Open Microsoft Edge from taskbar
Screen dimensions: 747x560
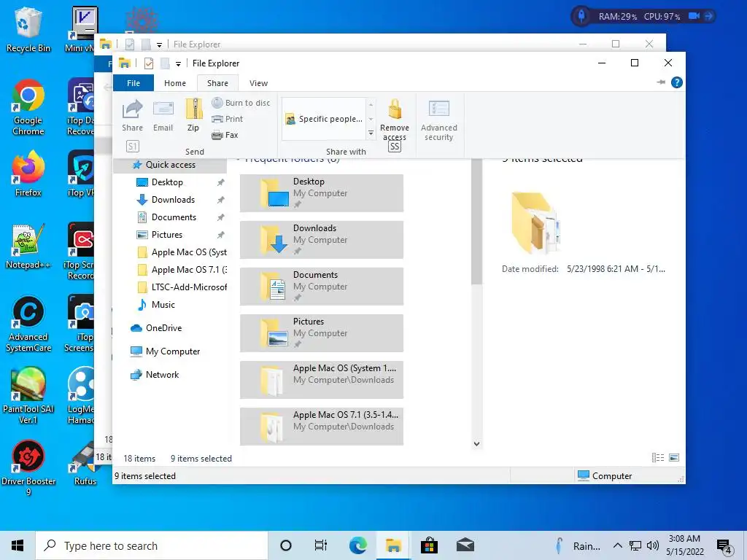click(x=357, y=545)
